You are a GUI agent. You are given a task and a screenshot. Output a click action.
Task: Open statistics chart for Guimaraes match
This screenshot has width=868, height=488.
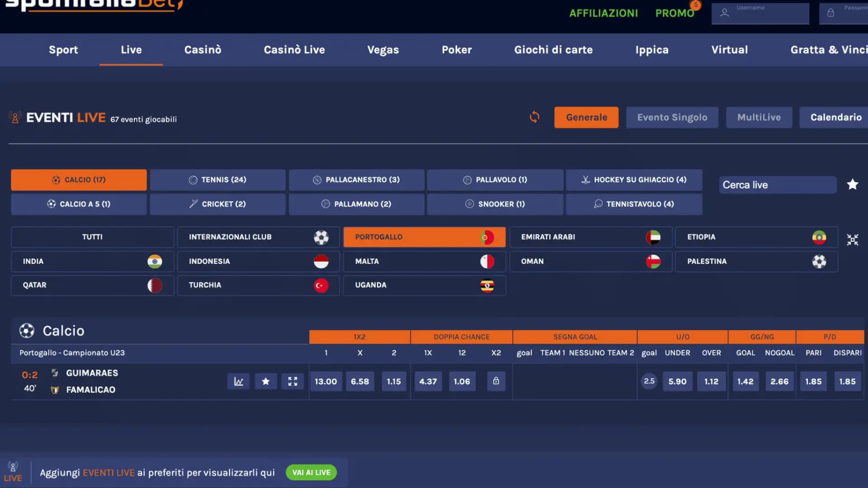coord(238,381)
